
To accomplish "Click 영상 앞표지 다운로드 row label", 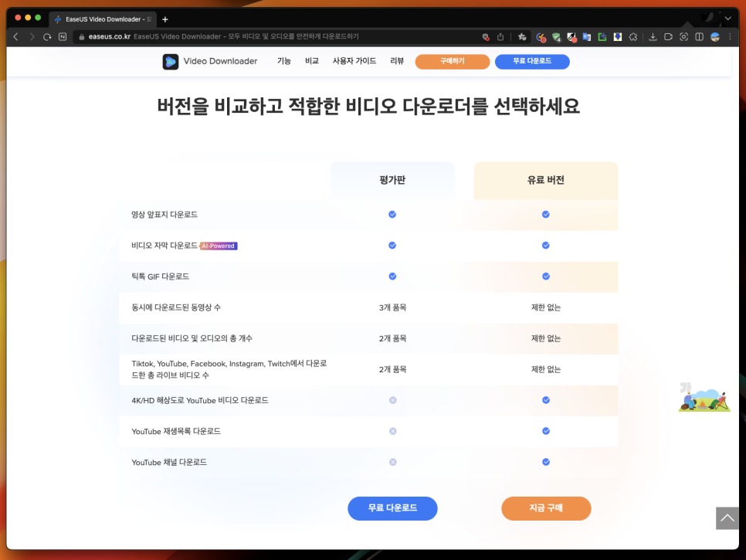I will [164, 215].
